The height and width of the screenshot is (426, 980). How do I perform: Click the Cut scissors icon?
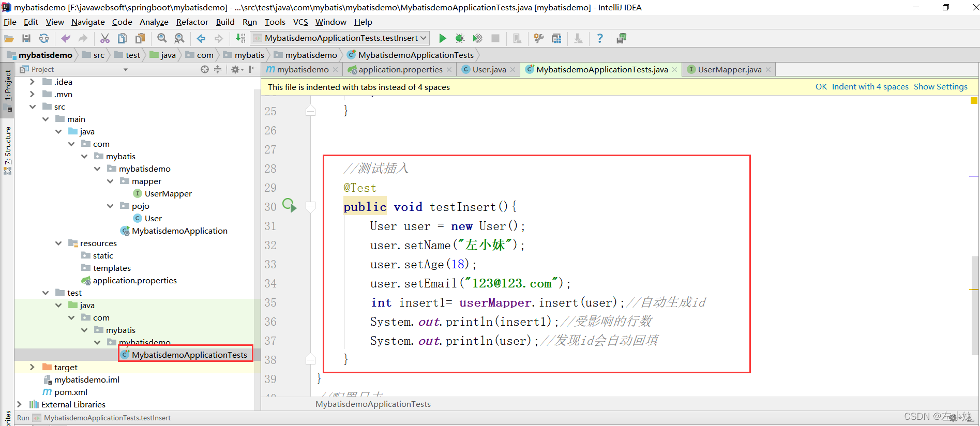[105, 38]
